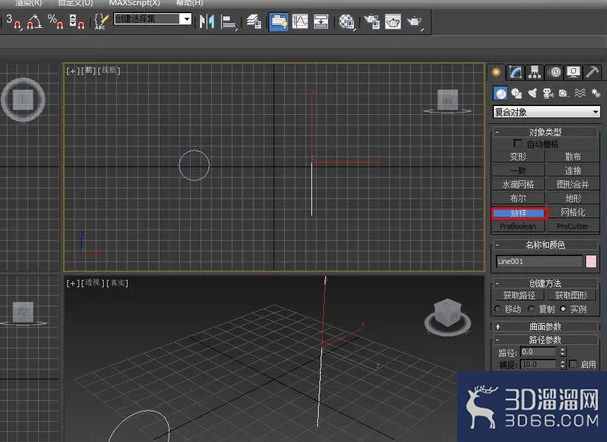The image size is (607, 442).
Task: Enable the 启用 snap checkbox
Action: pos(573,364)
